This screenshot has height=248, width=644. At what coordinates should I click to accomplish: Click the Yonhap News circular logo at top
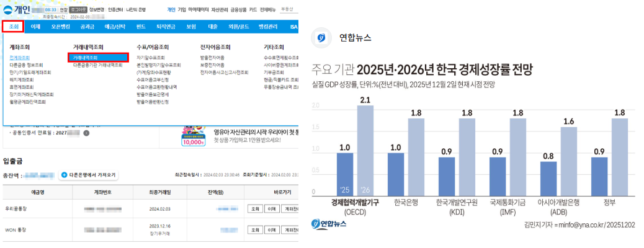point(321,38)
